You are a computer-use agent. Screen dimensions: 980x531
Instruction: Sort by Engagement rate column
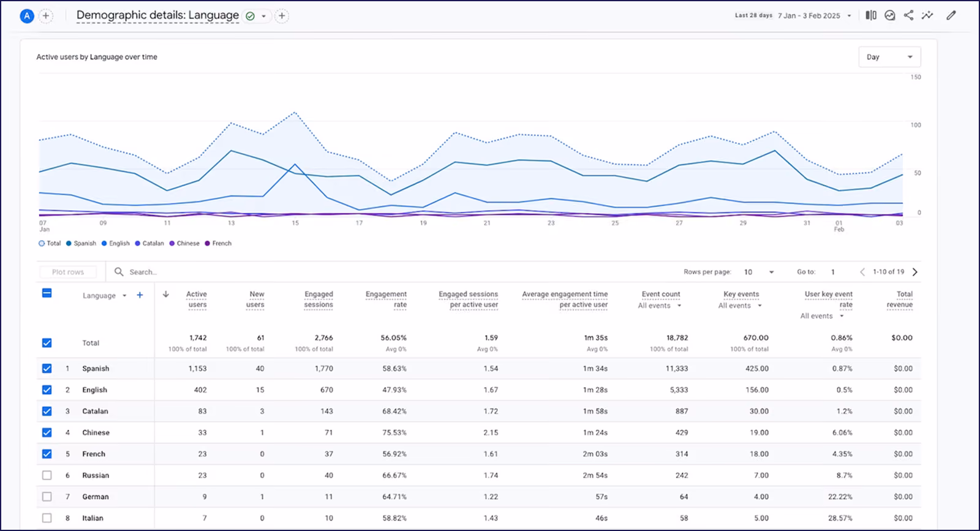click(386, 299)
